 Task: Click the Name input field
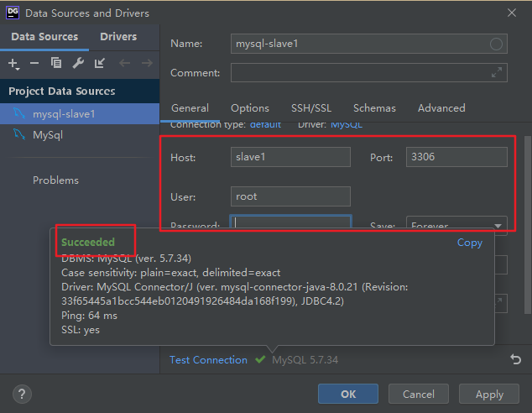pyautogui.click(x=369, y=44)
